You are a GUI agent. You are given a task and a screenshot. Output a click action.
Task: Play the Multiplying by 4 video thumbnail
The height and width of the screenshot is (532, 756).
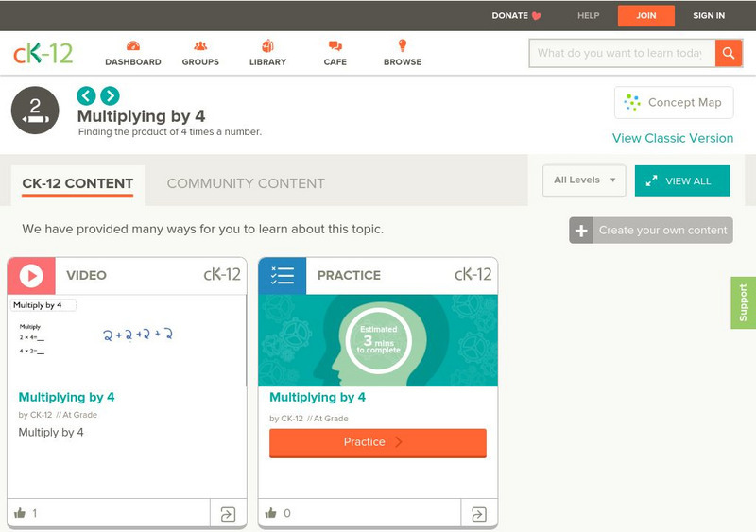[127, 340]
